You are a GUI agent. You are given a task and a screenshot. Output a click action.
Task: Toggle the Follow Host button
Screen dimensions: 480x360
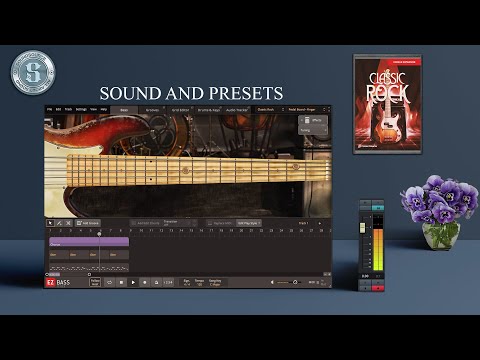pyautogui.click(x=95, y=282)
